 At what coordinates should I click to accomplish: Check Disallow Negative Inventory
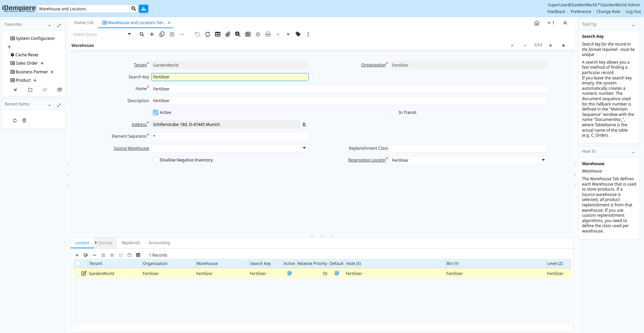pyautogui.click(x=156, y=160)
